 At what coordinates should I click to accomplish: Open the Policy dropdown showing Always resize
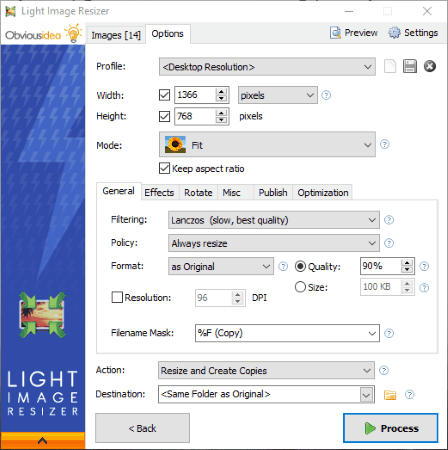(274, 243)
